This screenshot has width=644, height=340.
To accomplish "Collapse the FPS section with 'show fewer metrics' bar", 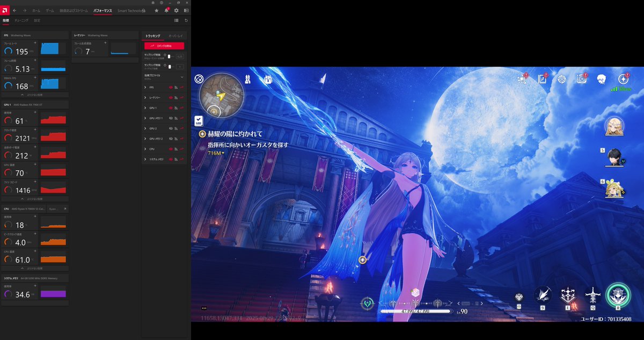I will pyautogui.click(x=35, y=95).
